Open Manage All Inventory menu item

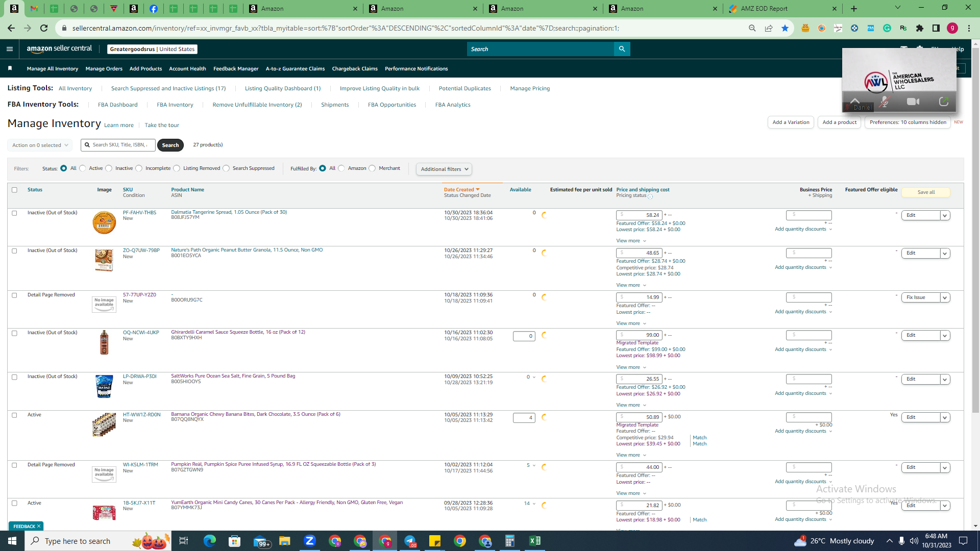tap(53, 69)
